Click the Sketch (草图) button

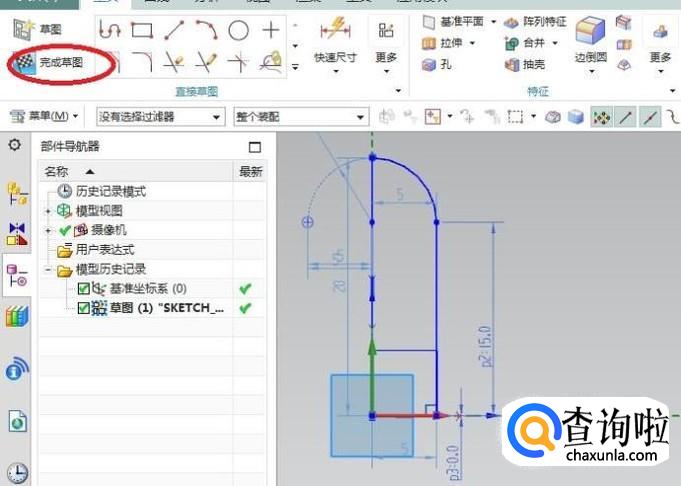click(36, 30)
